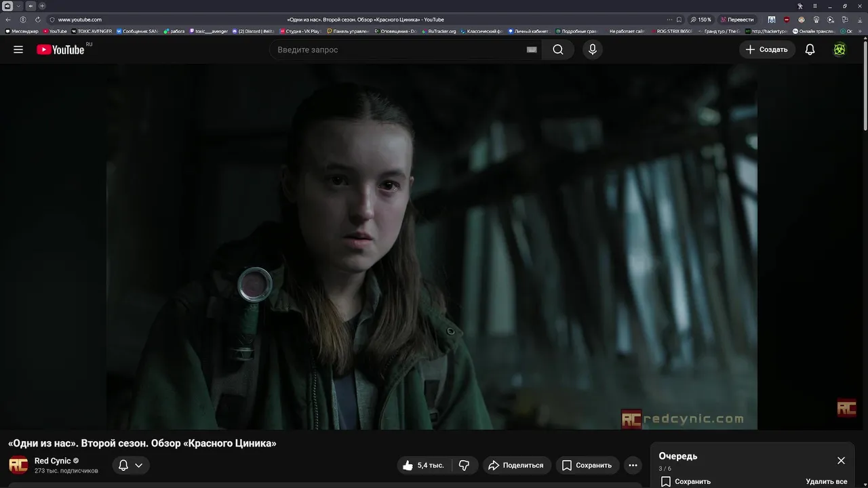Open the Red Cynic channel name link
Viewport: 868px width, 488px height.
pyautogui.click(x=53, y=461)
